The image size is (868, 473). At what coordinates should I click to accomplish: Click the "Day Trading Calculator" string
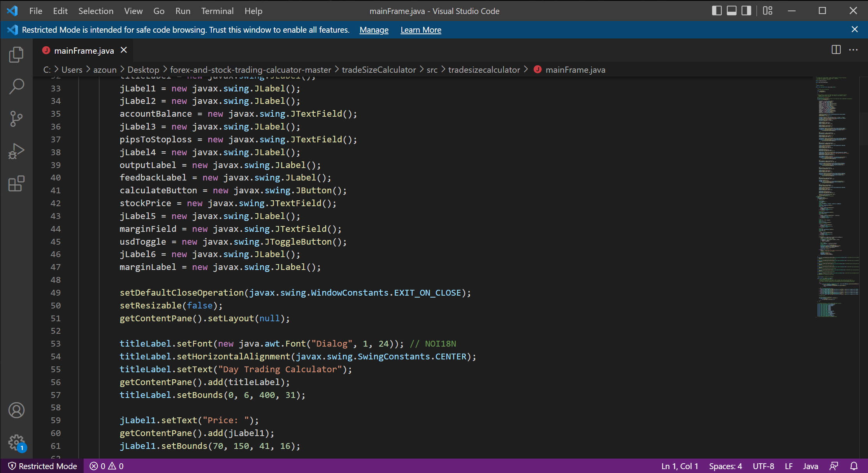tap(280, 369)
